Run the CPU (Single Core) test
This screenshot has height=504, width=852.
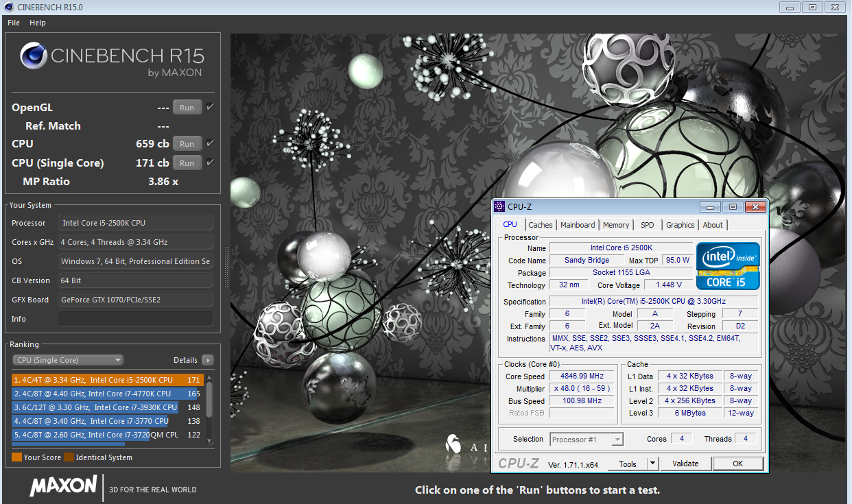(187, 163)
